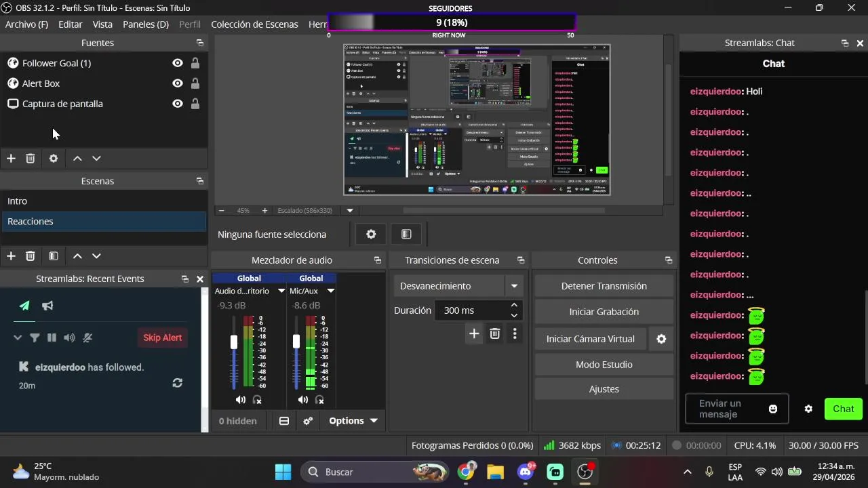Move source down in Fuentes panel

pyautogui.click(x=96, y=158)
